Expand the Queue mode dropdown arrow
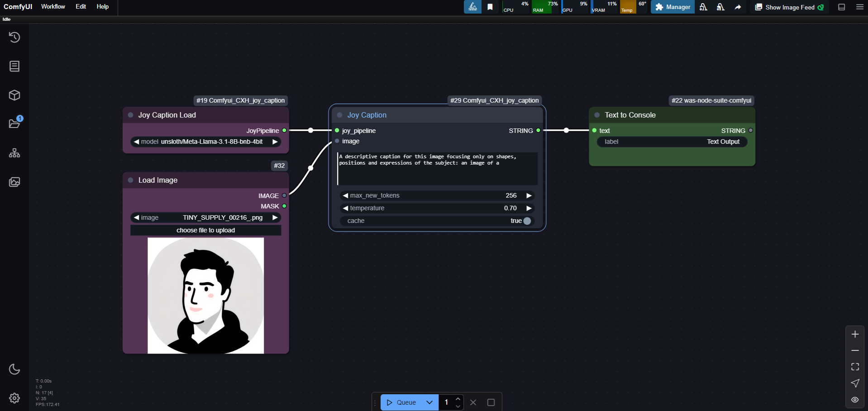Screen dimensions: 868x411 [429, 402]
